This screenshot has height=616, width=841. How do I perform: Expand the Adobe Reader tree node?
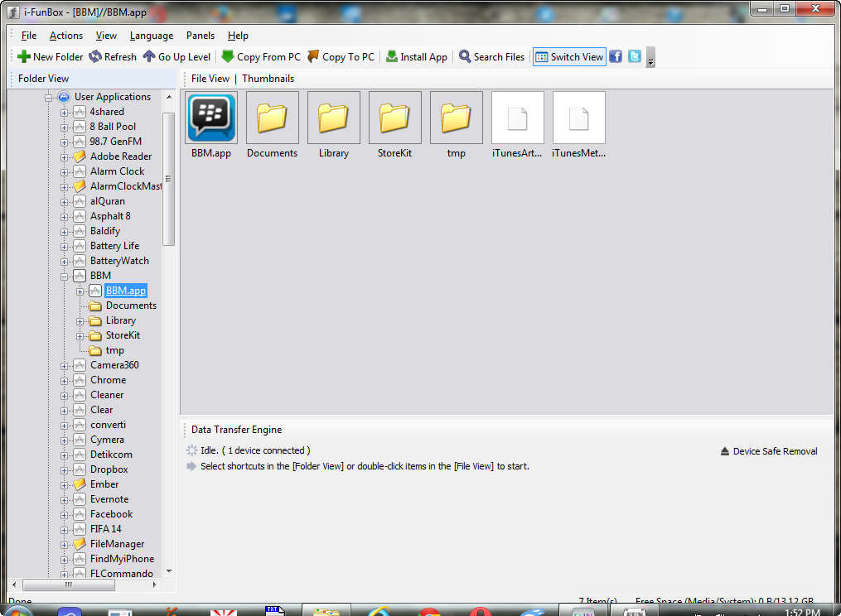point(64,157)
